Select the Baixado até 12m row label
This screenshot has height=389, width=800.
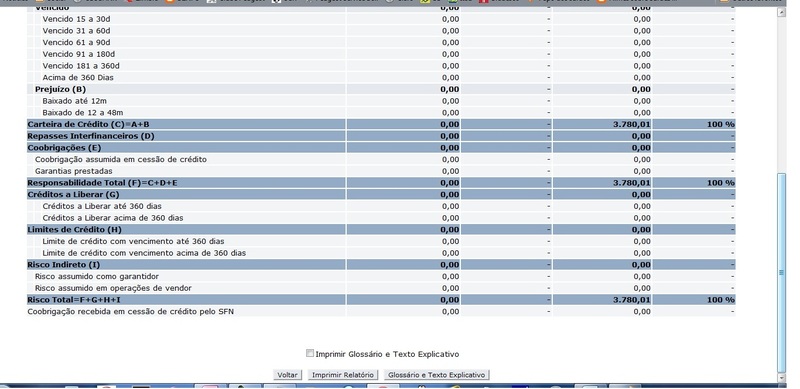coord(74,101)
